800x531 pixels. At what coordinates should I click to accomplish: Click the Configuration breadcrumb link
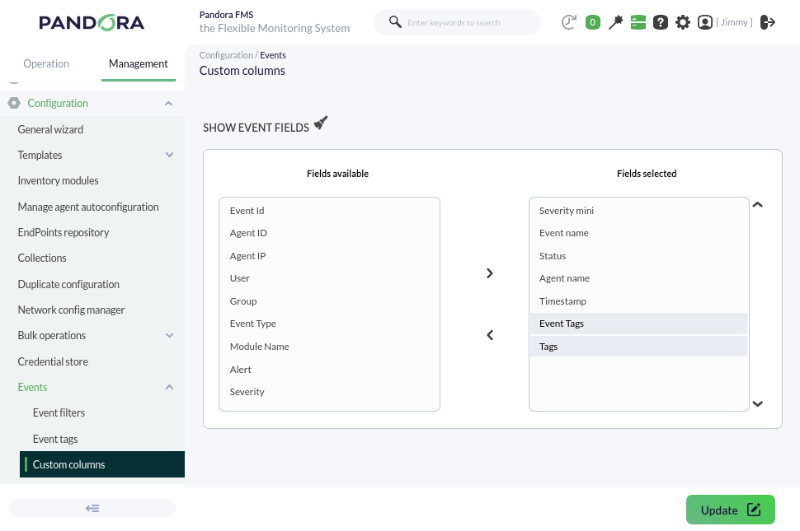[226, 55]
